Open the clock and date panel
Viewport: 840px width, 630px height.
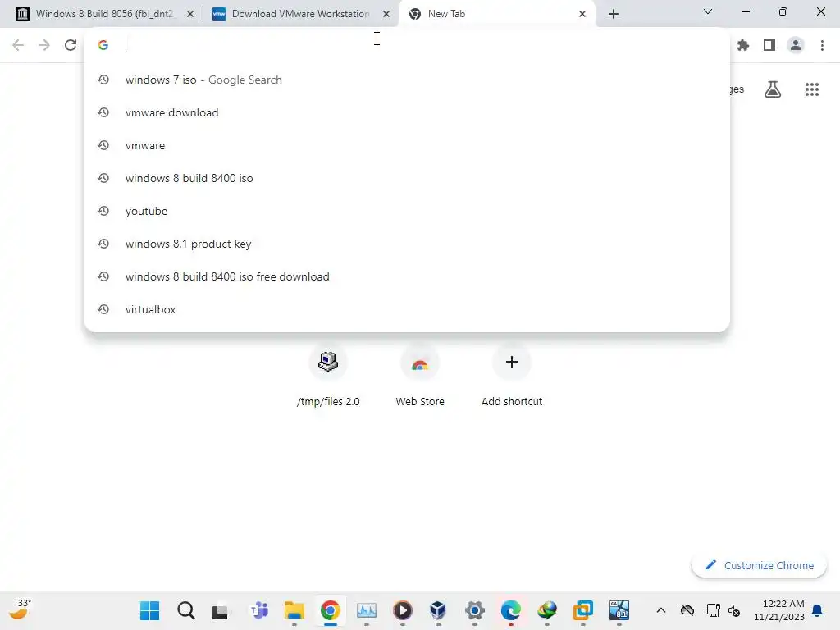779,610
